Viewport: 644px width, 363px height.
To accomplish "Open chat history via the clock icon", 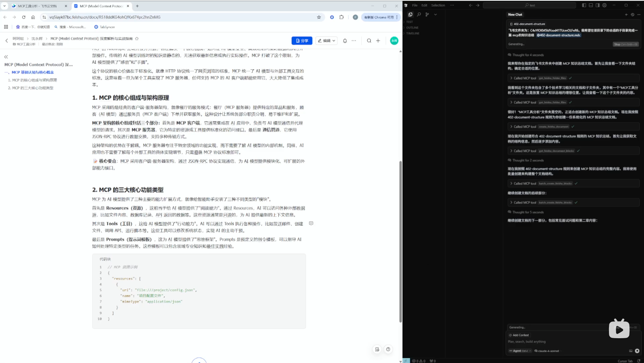I will pos(633,14).
